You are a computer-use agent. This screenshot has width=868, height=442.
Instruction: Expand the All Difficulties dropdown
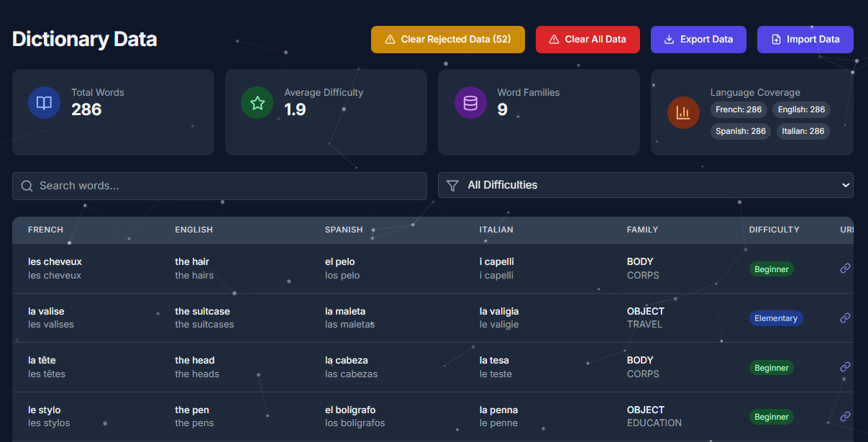[x=646, y=185]
